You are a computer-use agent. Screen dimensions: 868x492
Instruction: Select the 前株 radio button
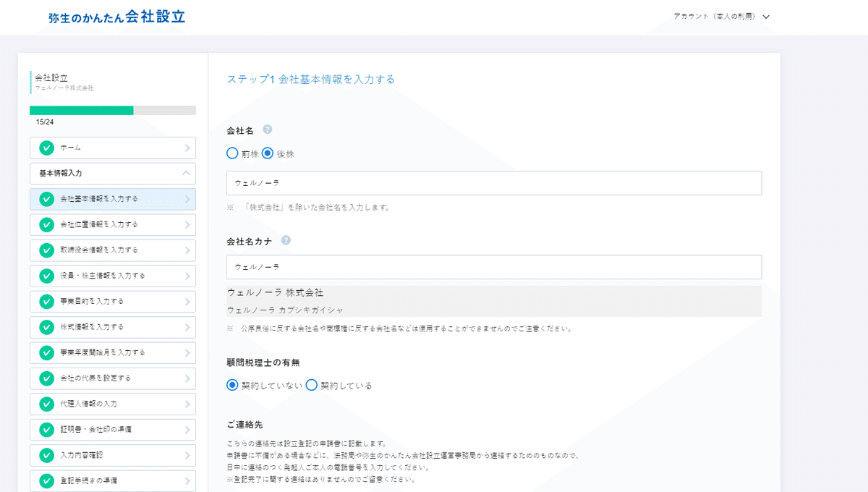pos(232,153)
